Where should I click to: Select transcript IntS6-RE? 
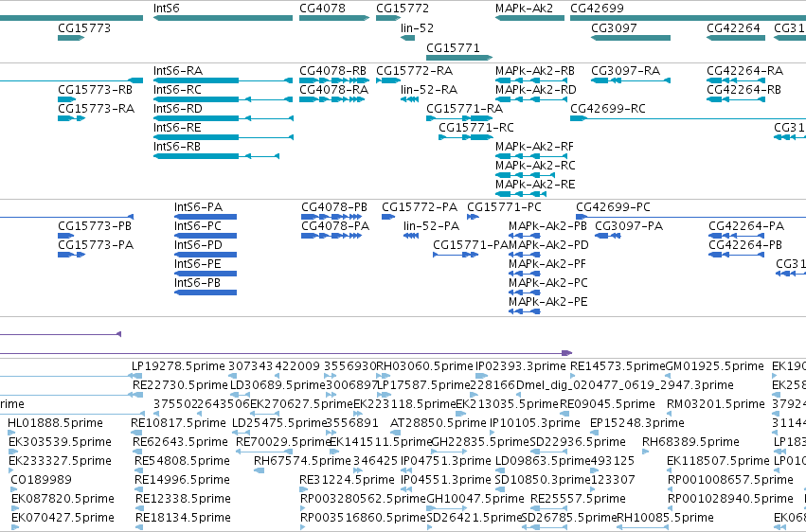pyautogui.click(x=224, y=137)
